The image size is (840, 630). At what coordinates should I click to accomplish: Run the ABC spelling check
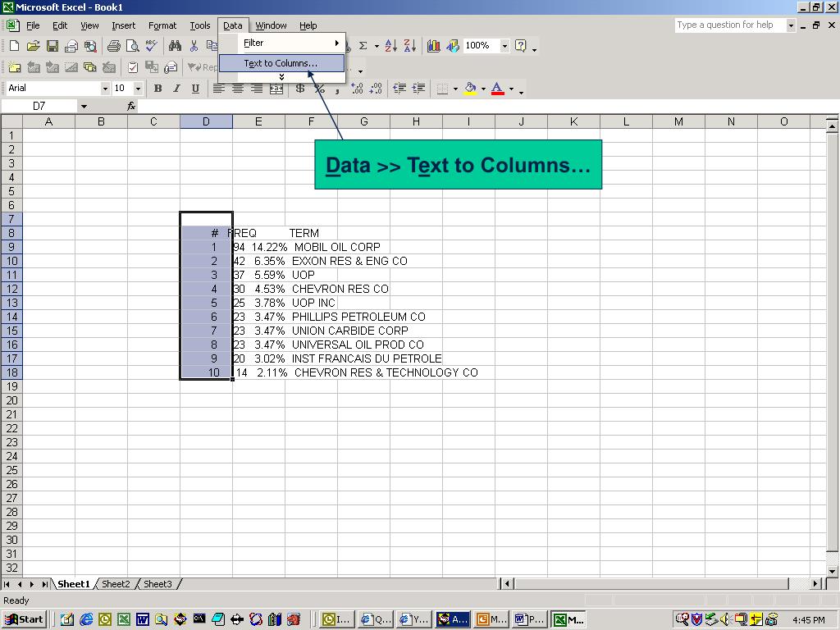152,46
